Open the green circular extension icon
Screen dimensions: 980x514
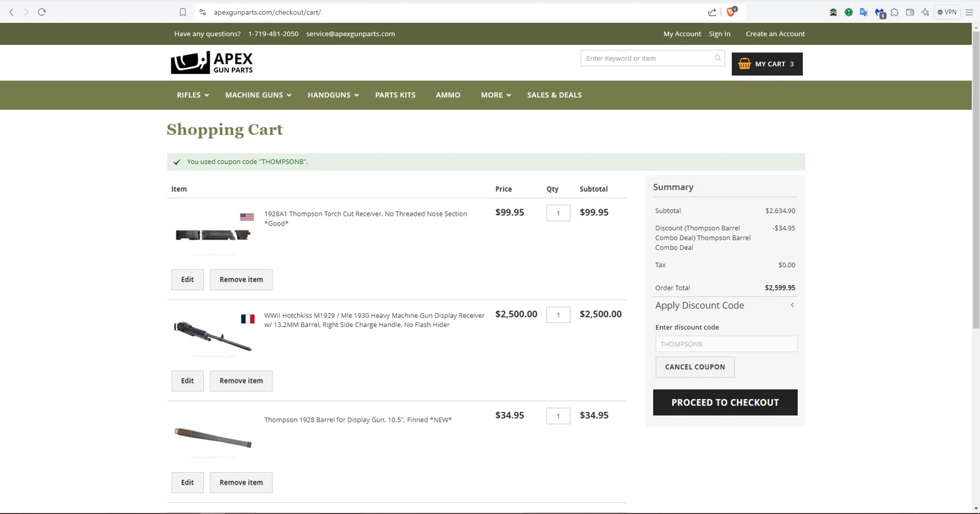[849, 12]
